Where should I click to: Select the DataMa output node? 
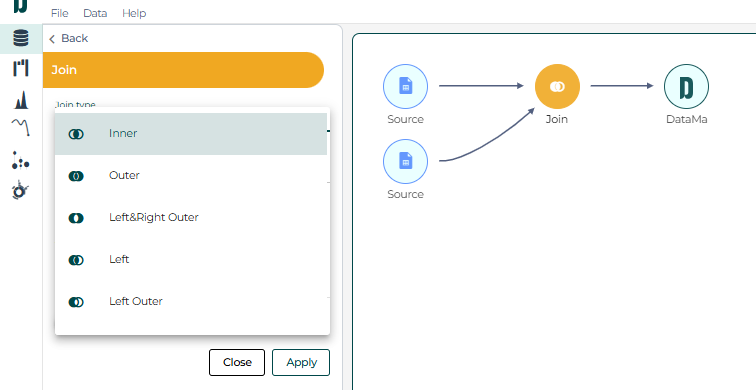tap(687, 86)
